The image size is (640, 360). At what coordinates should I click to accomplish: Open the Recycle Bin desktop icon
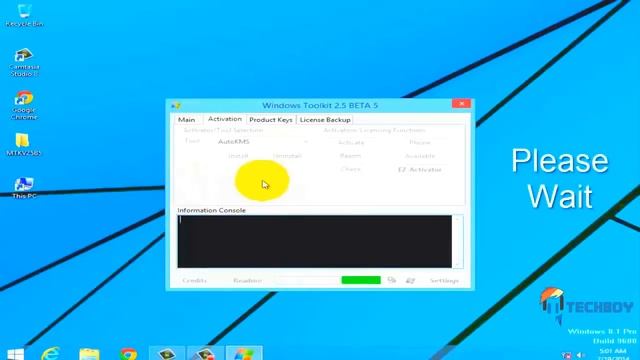point(24,15)
